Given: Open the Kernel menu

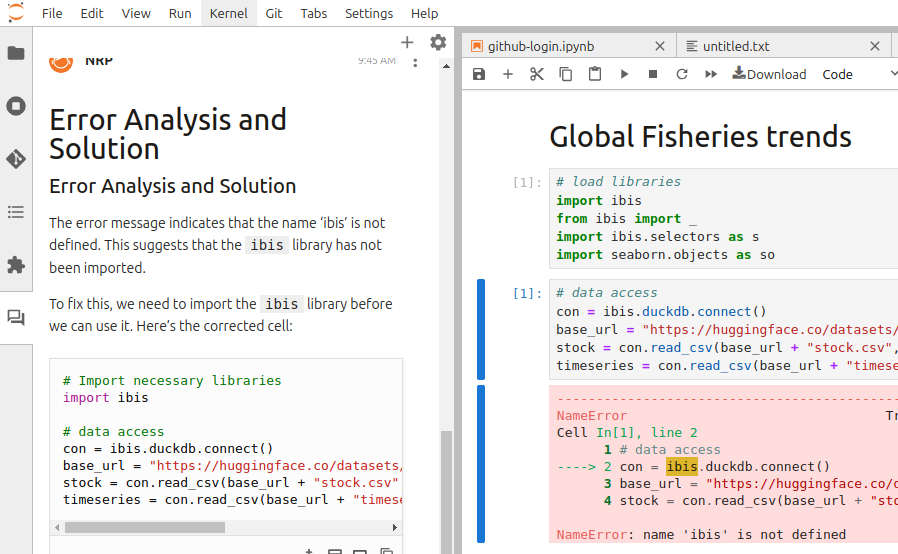Looking at the screenshot, I should (230, 13).
